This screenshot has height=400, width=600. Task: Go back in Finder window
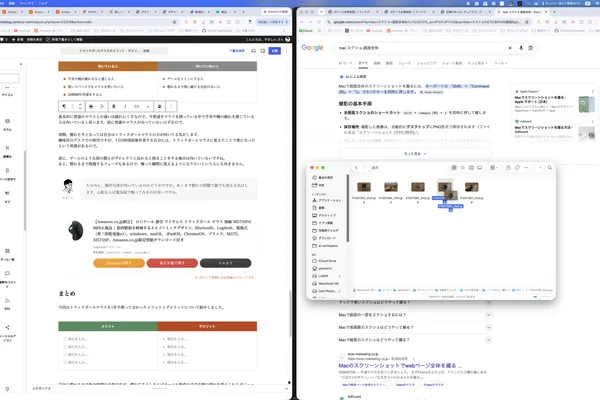click(356, 168)
